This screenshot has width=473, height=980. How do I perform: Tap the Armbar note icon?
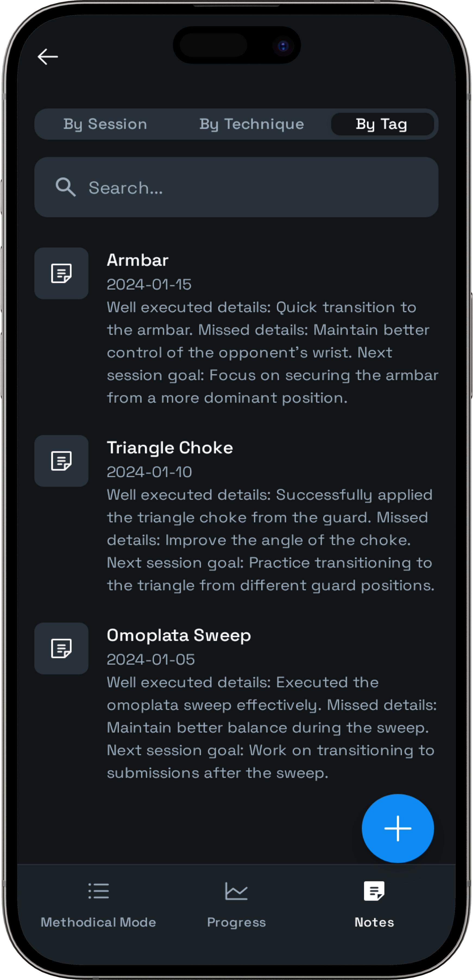[x=61, y=273]
